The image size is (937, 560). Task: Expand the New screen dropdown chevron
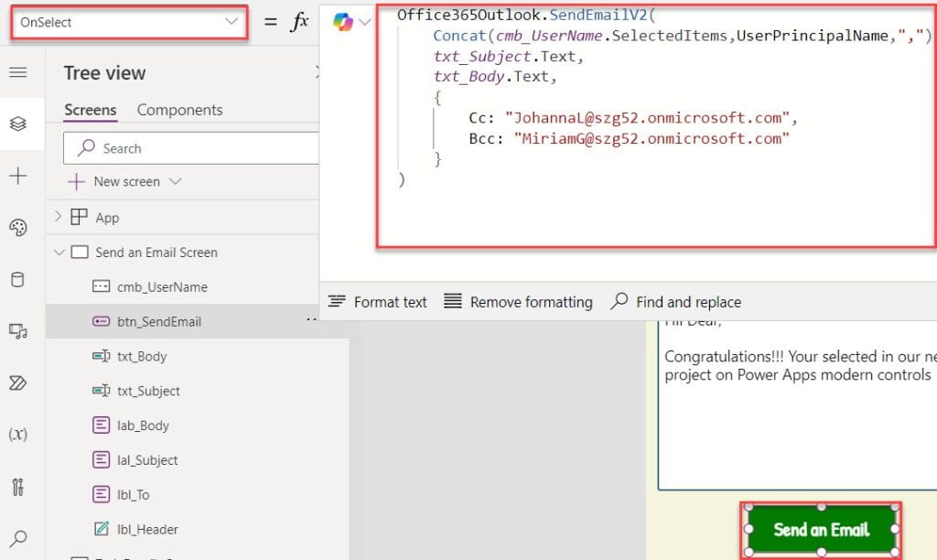pos(175,181)
